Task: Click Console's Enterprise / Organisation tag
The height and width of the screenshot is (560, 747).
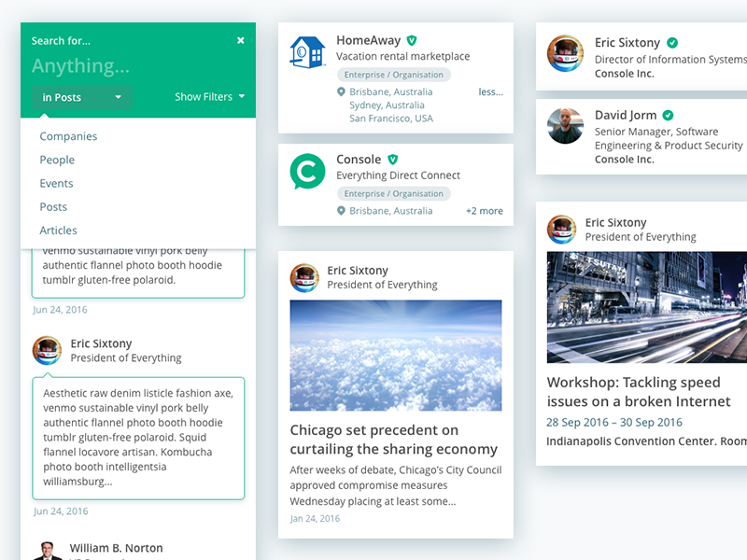Action: point(393,194)
